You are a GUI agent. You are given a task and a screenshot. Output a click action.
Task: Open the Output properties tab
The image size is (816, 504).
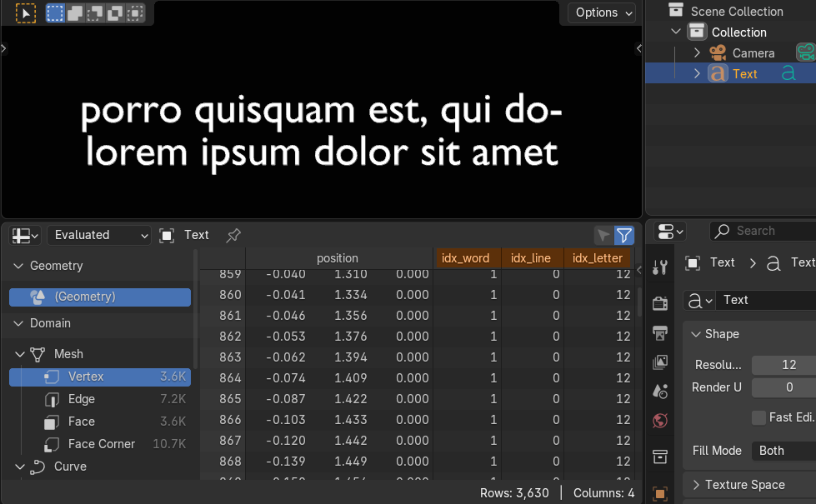[x=660, y=332]
